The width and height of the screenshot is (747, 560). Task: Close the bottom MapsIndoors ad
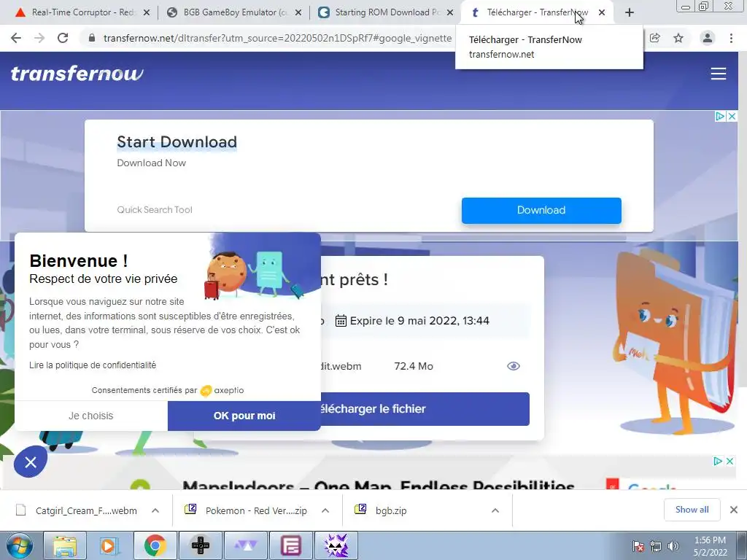point(729,461)
